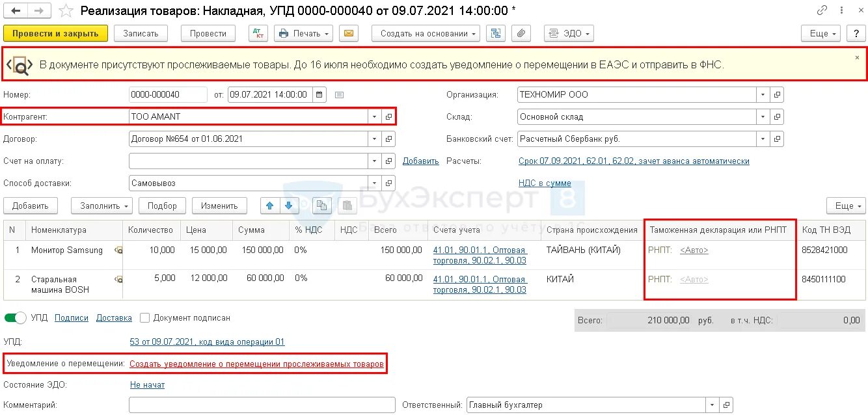This screenshot has width=868, height=415.
Task: Click the Количество column header
Action: 150,230
